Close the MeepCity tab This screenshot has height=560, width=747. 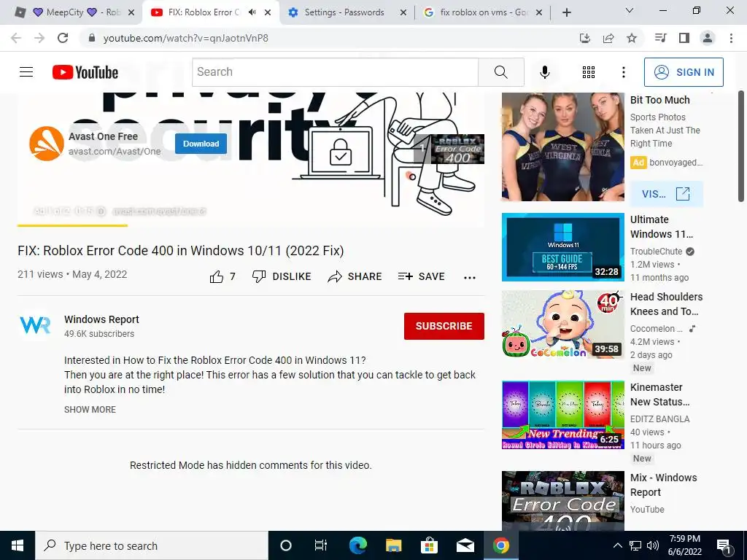point(131,12)
